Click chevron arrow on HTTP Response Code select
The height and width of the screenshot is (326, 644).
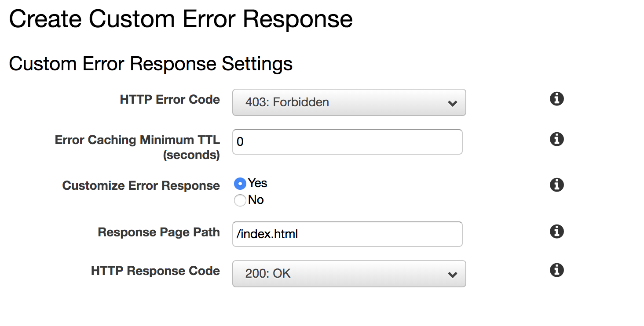tap(452, 275)
